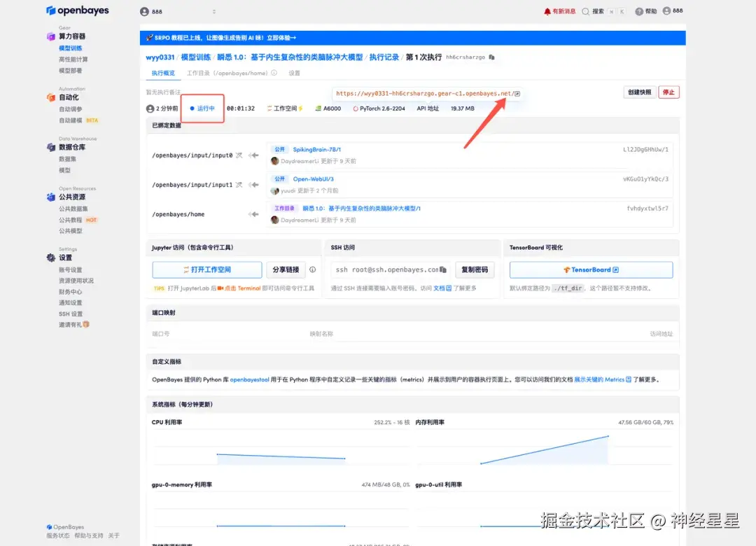
Task: Click the info icon next to 分享链接
Action: [312, 269]
